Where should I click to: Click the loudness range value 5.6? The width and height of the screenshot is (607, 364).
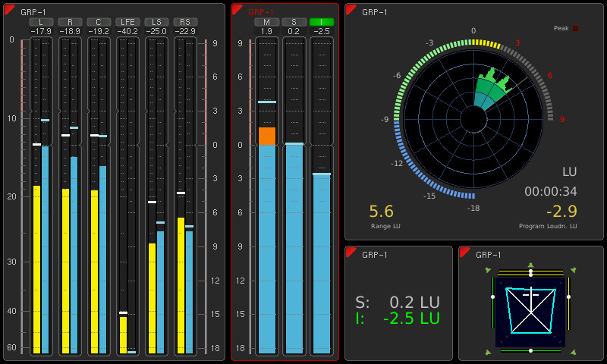tap(382, 212)
